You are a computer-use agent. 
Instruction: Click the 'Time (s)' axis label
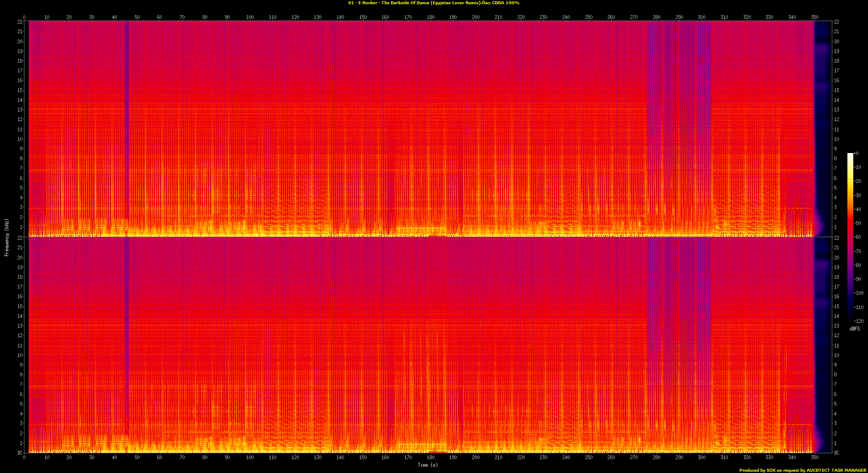click(x=427, y=465)
